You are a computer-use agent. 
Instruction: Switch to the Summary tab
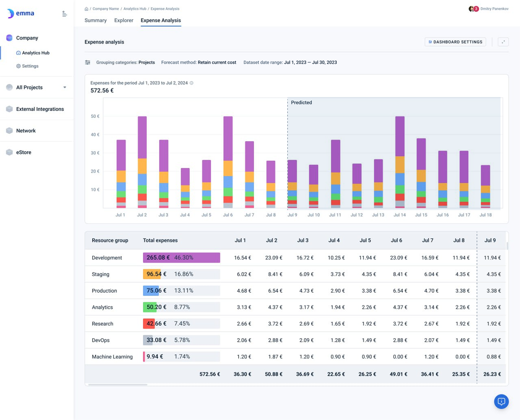tap(96, 21)
